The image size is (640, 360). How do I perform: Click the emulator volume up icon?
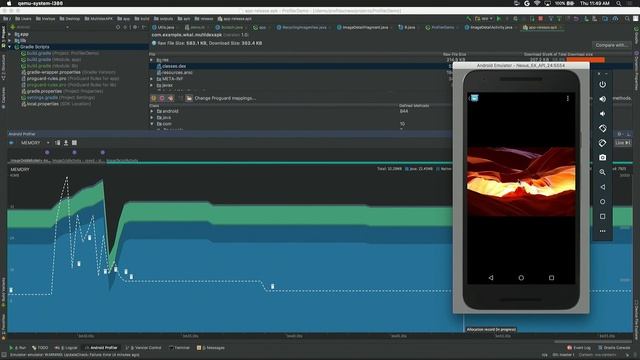602,99
